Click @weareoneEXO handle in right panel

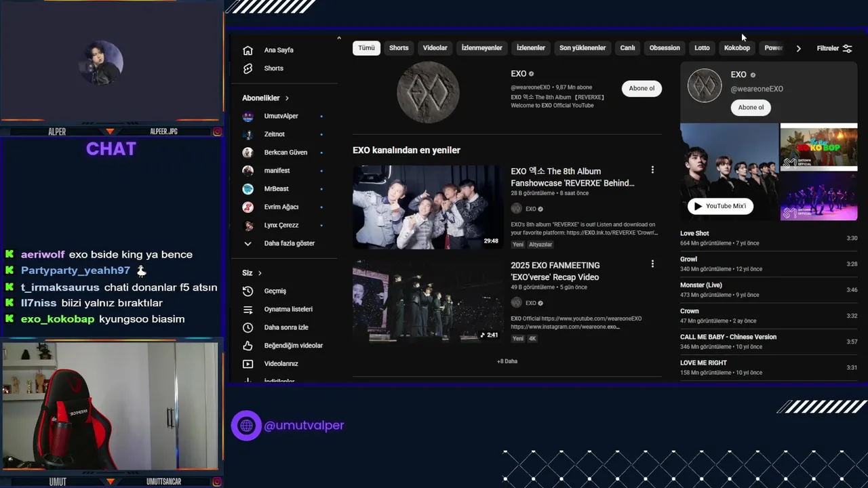[x=757, y=89]
